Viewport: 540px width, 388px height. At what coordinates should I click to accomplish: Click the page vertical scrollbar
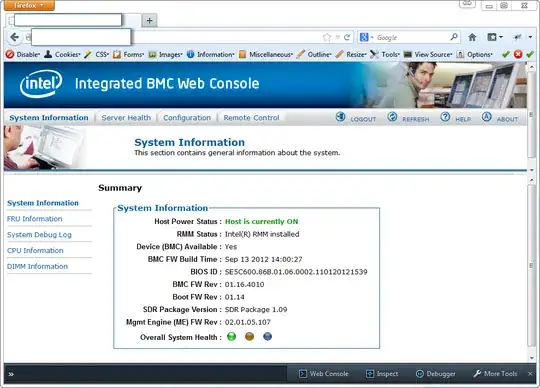click(531, 265)
